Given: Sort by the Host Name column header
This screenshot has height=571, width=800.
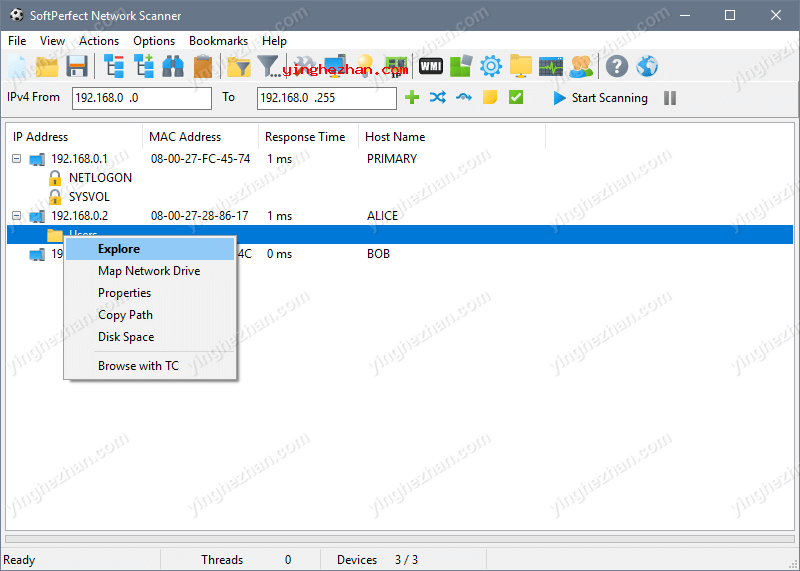Looking at the screenshot, I should coord(452,137).
